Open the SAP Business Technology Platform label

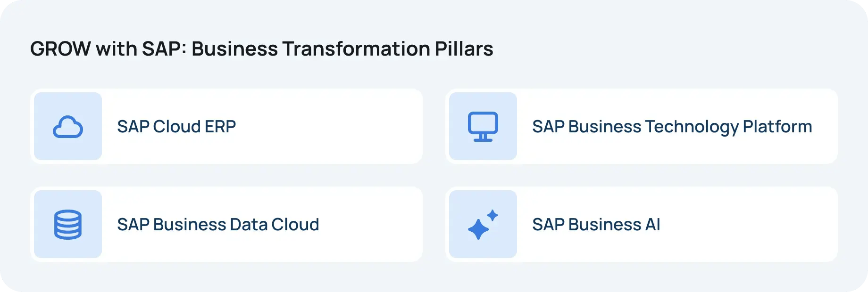point(672,127)
